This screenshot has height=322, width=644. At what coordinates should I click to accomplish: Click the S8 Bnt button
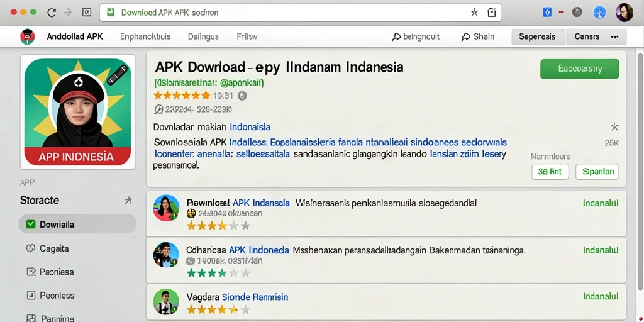pos(550,172)
